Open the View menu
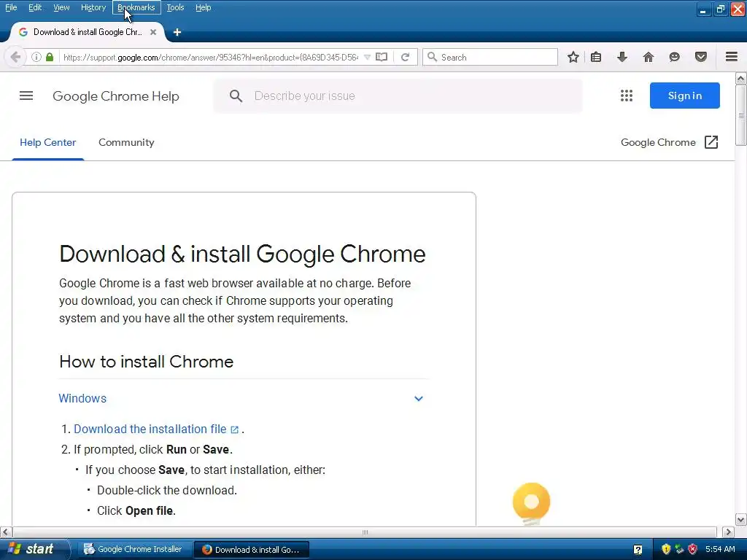Image resolution: width=747 pixels, height=560 pixels. 61,7
